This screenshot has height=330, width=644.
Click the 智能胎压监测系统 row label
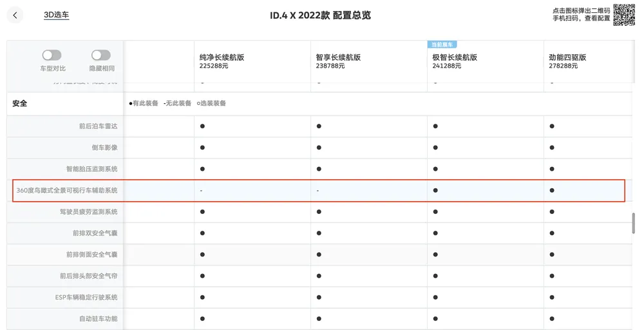tap(92, 169)
